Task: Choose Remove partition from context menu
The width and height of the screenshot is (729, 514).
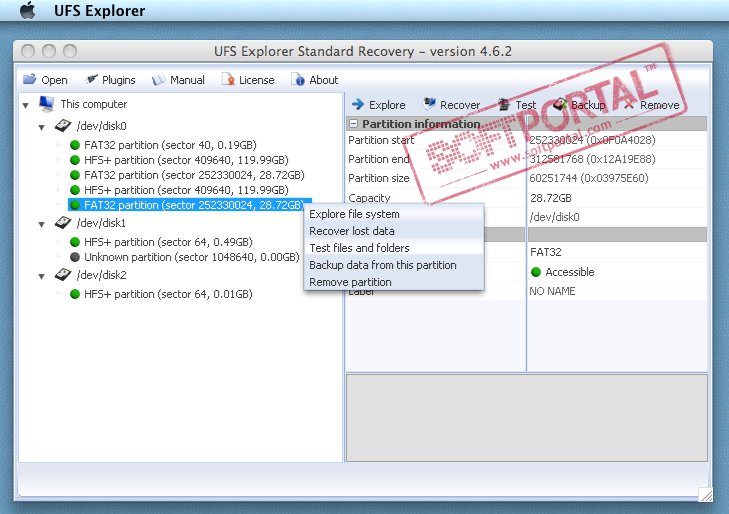Action: click(x=394, y=282)
